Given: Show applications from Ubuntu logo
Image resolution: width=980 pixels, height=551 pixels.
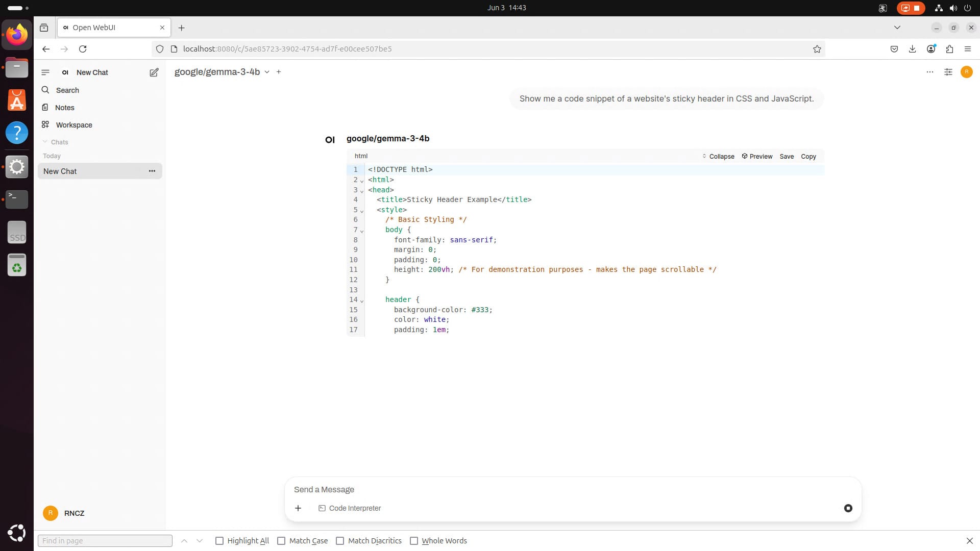Looking at the screenshot, I should (17, 533).
